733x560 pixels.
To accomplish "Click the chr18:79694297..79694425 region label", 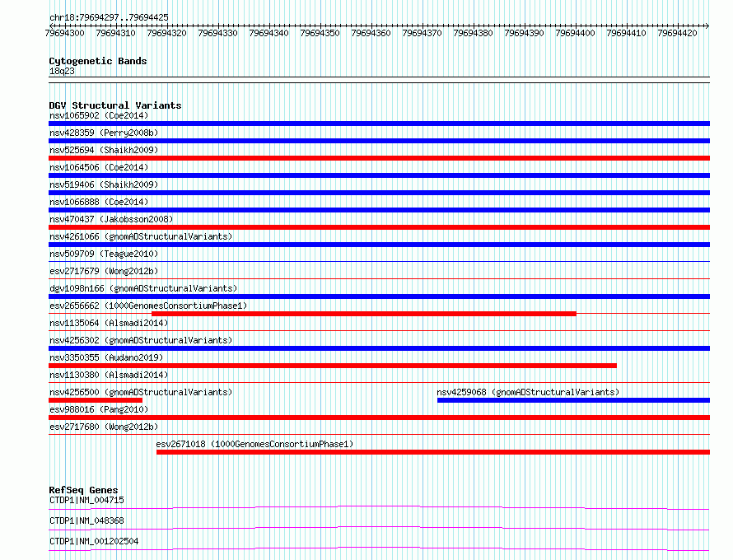I will [x=109, y=18].
